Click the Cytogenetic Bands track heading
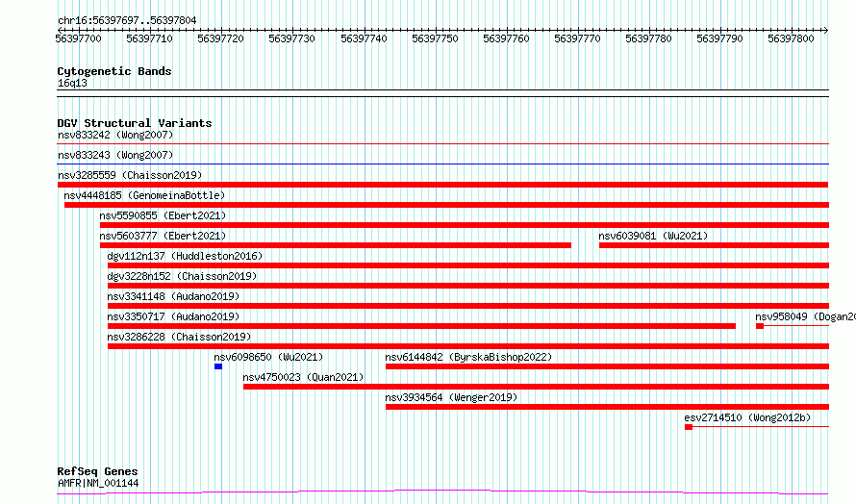 [x=114, y=71]
